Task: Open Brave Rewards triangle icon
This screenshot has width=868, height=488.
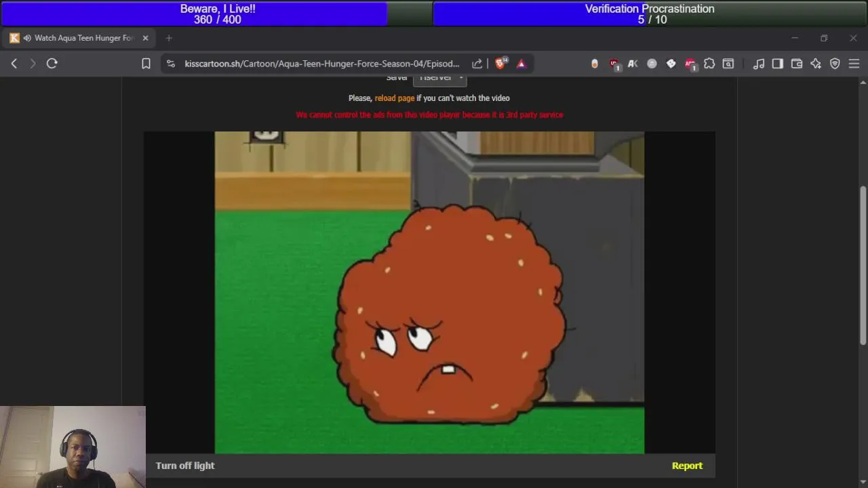Action: click(521, 64)
